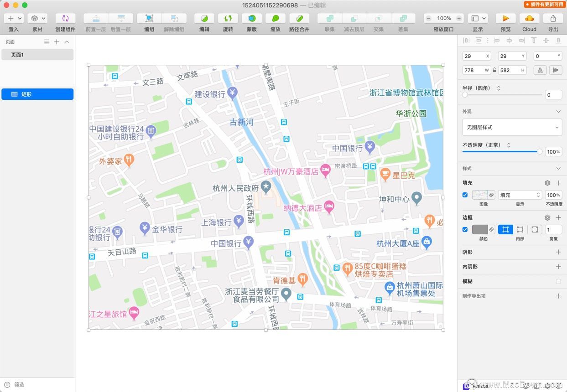The image size is (567, 392).
Task: Click the 导出 (Export) share icon
Action: [553, 18]
